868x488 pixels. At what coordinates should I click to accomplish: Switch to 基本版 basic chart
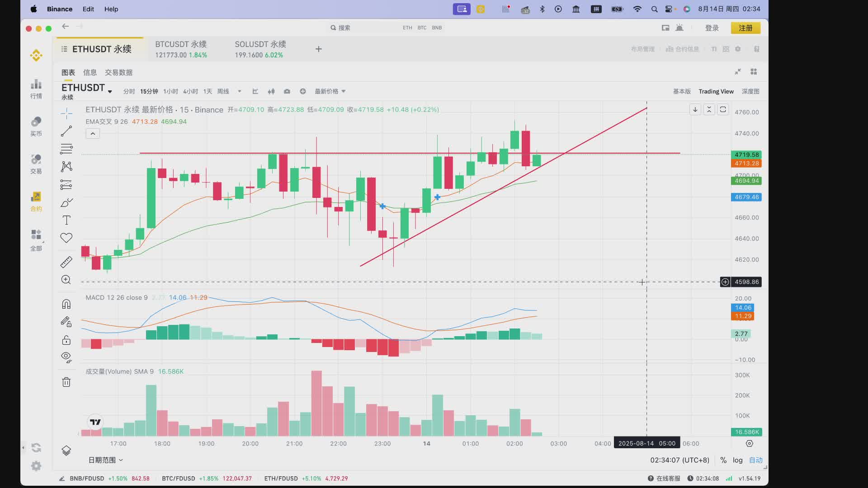point(682,91)
